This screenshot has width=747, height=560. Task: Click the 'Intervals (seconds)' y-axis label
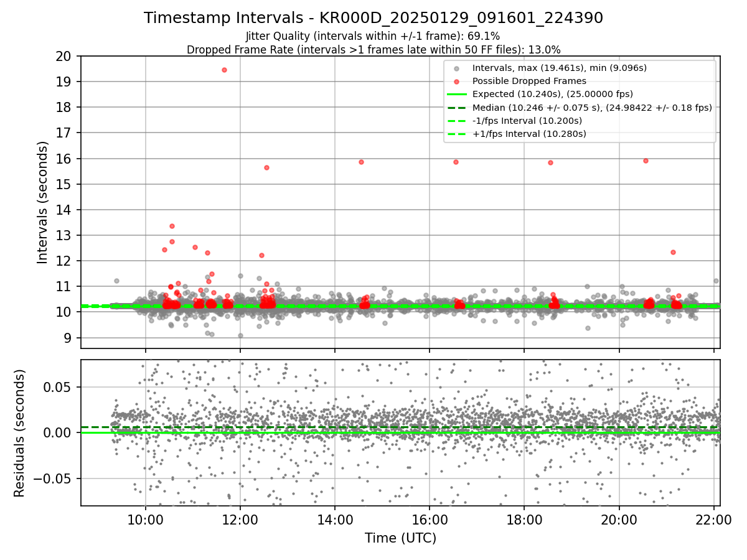point(42,202)
